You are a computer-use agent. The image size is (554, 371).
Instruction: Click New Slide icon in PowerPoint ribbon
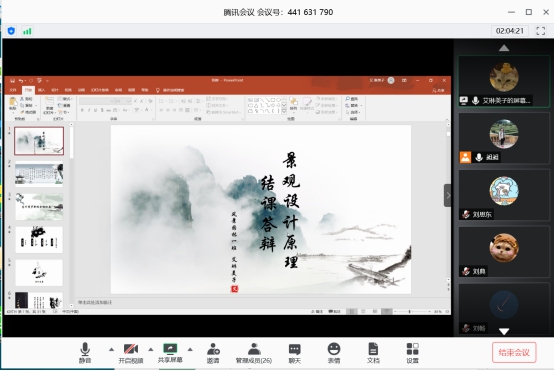pyautogui.click(x=49, y=102)
